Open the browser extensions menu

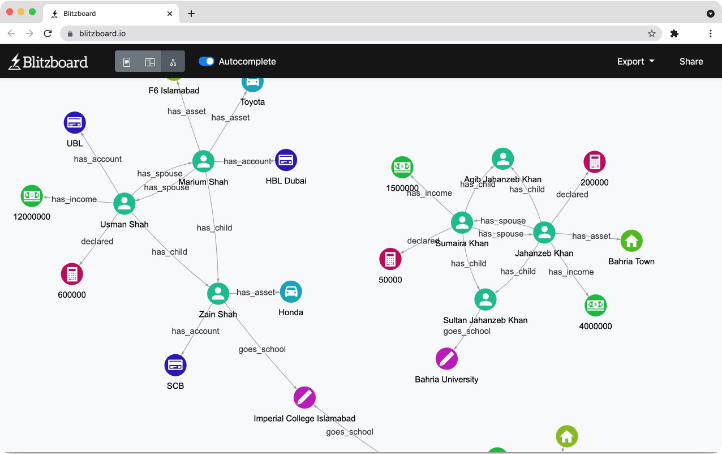pos(675,33)
